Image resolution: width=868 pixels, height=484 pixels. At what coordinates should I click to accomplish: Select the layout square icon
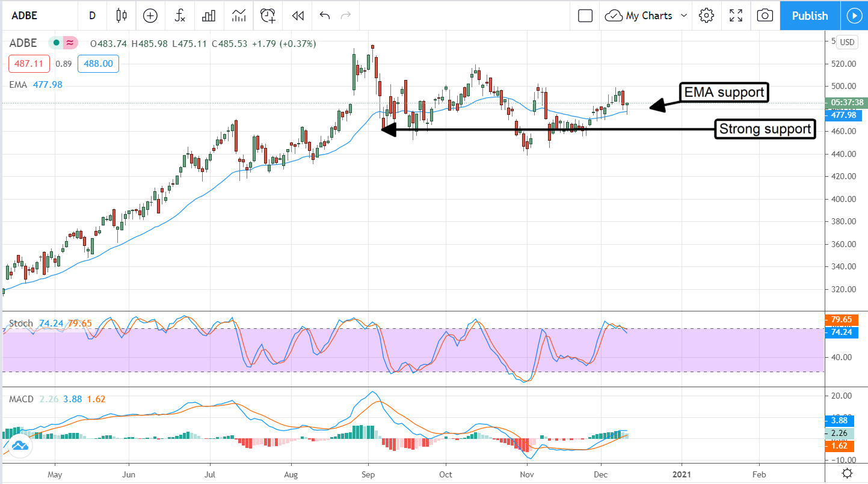pyautogui.click(x=585, y=16)
